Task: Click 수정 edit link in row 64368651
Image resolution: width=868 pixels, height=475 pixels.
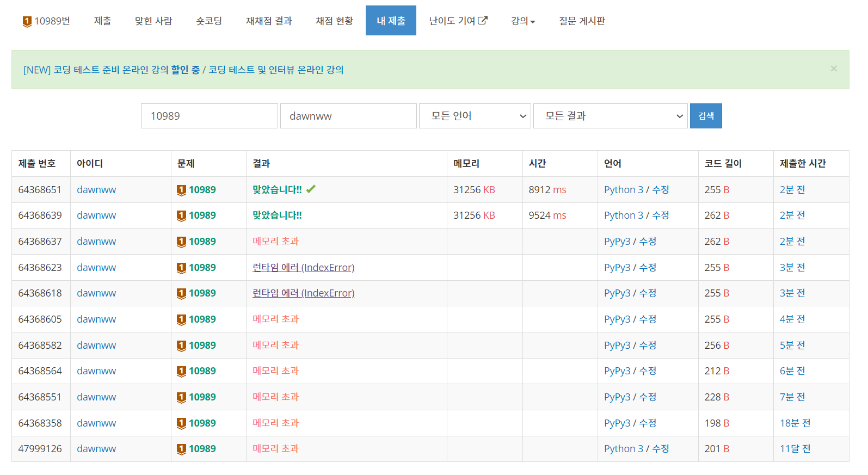Action: click(x=661, y=190)
